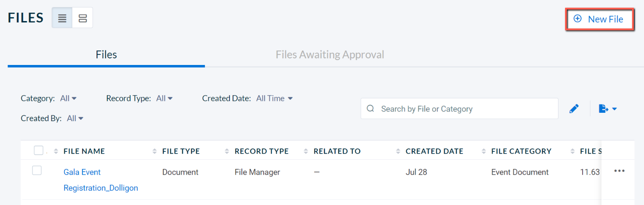644x205 pixels.
Task: Focus the Search by File or Category field
Action: pyautogui.click(x=459, y=108)
